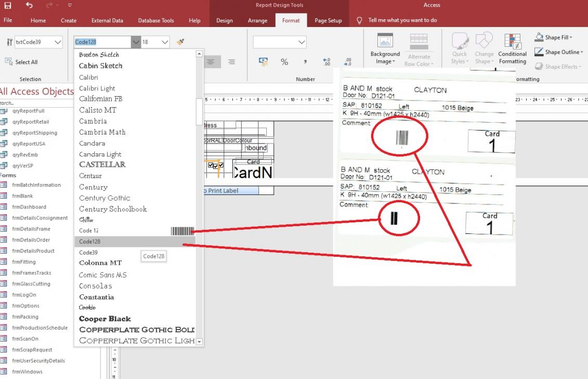Switch to the Design tab
The width and height of the screenshot is (588, 379).
(x=225, y=20)
